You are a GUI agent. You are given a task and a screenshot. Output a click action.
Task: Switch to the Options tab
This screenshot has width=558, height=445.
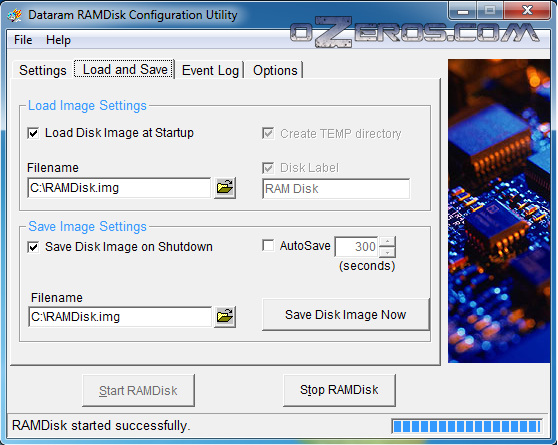pos(275,70)
